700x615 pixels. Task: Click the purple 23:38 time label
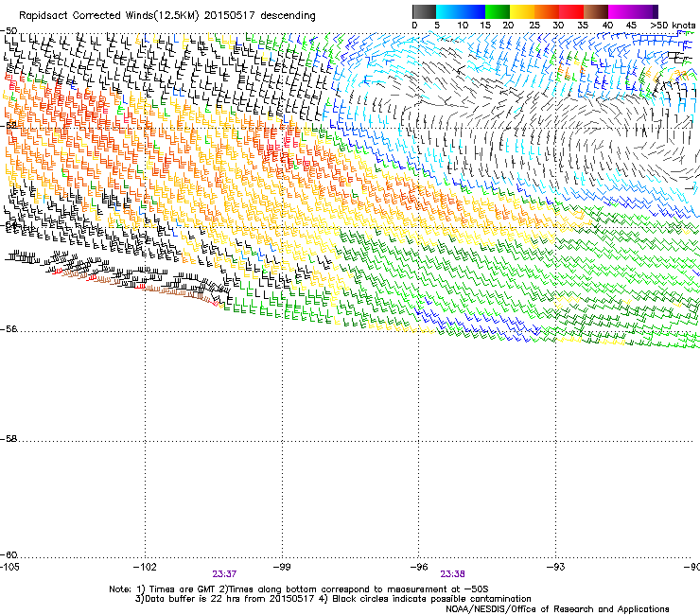452,574
